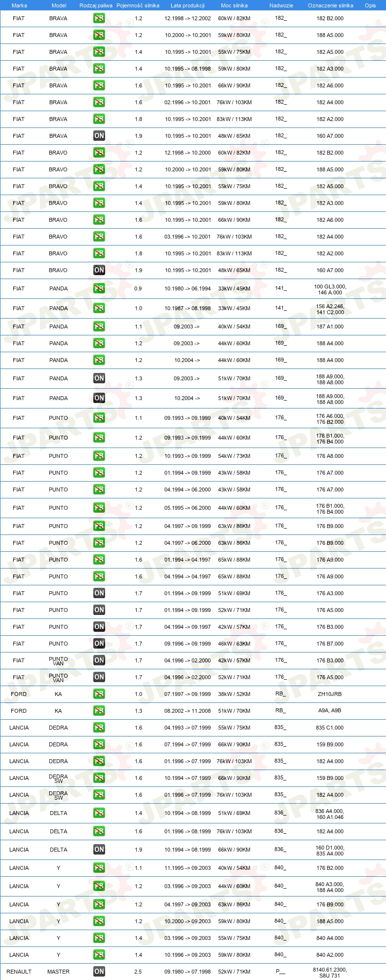386x980 pixels.
Task: Click petrol icon in LANCIA Y 1.1 row
Action: [99, 868]
